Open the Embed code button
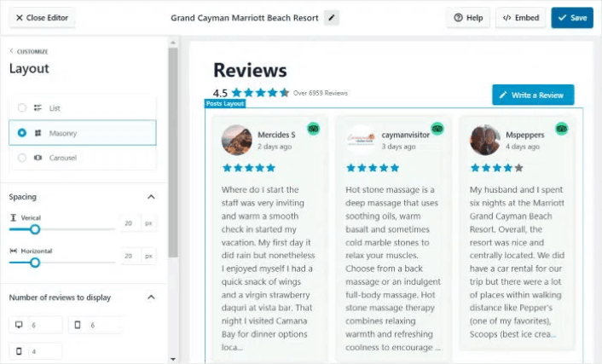The image size is (602, 364). [521, 18]
